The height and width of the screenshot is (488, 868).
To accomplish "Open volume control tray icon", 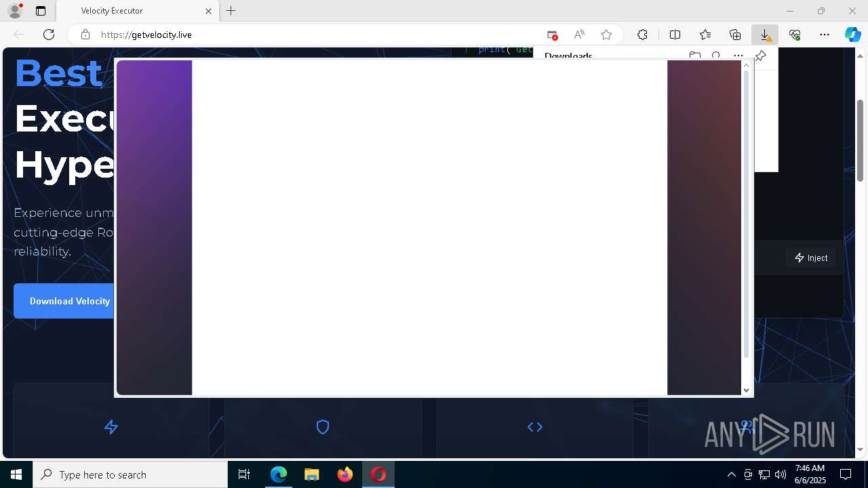I will point(781,474).
